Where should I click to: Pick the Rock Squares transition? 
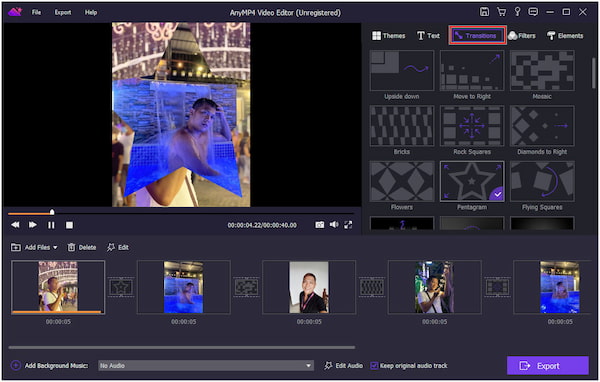pyautogui.click(x=472, y=126)
